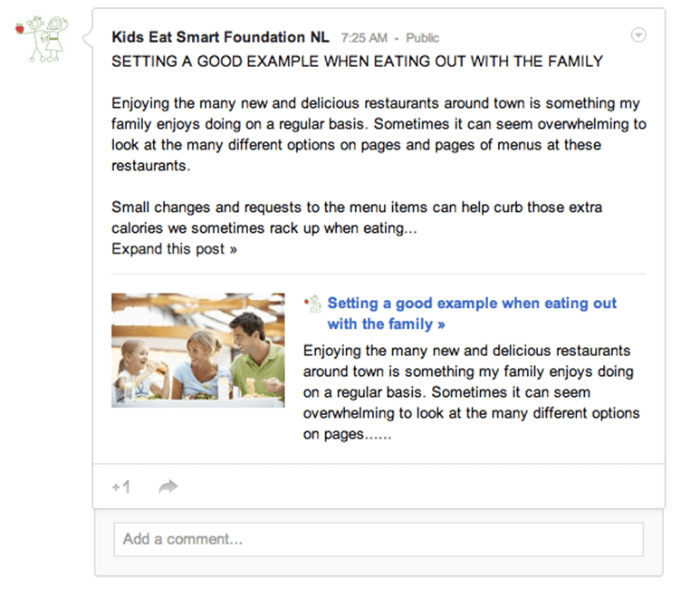Image resolution: width=700 pixels, height=598 pixels.
Task: Open Kids Eat Smart Foundation NL profile name
Action: [221, 37]
